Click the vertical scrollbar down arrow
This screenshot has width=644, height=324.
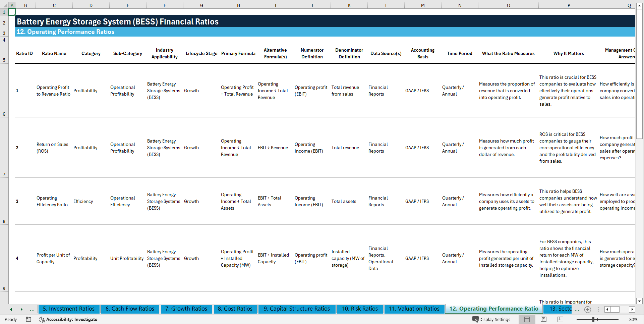click(x=640, y=301)
